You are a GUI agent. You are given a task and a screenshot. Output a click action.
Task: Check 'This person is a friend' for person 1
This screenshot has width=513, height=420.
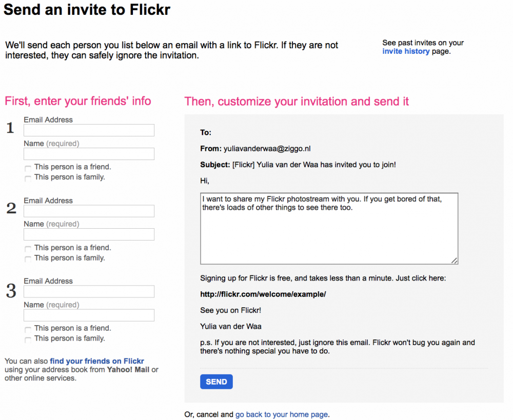click(x=28, y=168)
